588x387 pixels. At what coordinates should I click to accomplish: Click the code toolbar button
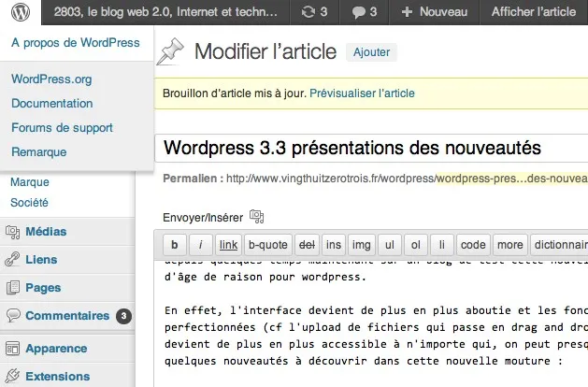[x=473, y=245]
